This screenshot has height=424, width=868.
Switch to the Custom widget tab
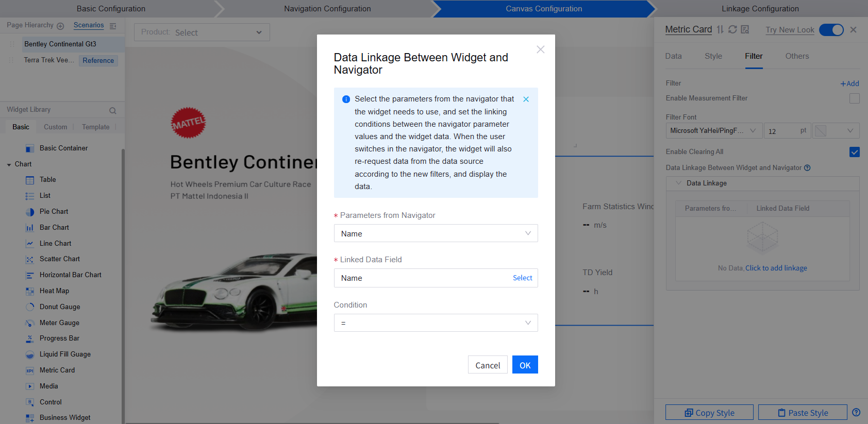(55, 127)
